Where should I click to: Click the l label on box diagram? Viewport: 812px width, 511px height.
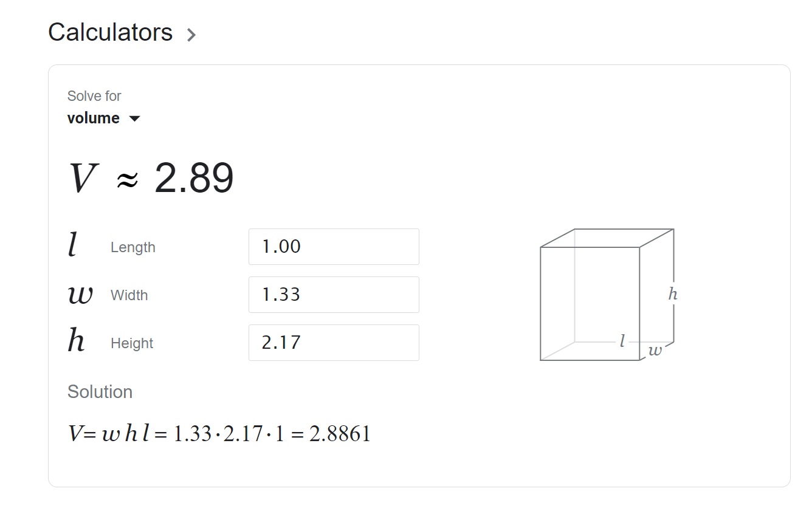pyautogui.click(x=622, y=341)
